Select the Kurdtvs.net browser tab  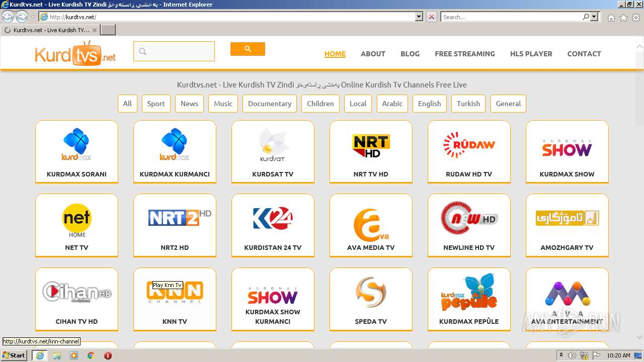pos(50,30)
